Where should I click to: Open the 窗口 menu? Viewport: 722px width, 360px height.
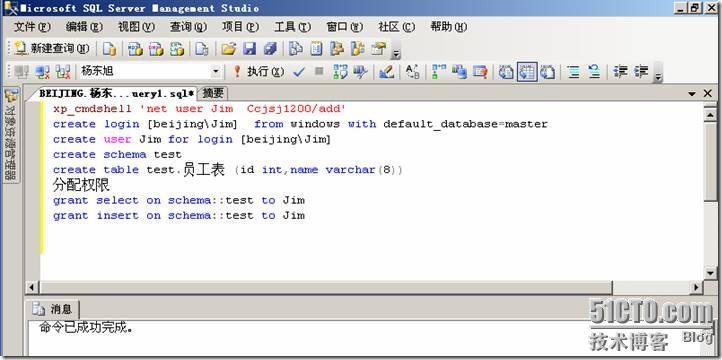(x=344, y=27)
